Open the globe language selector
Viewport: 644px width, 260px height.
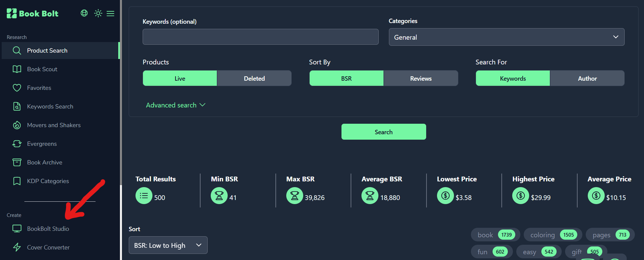pos(84,13)
